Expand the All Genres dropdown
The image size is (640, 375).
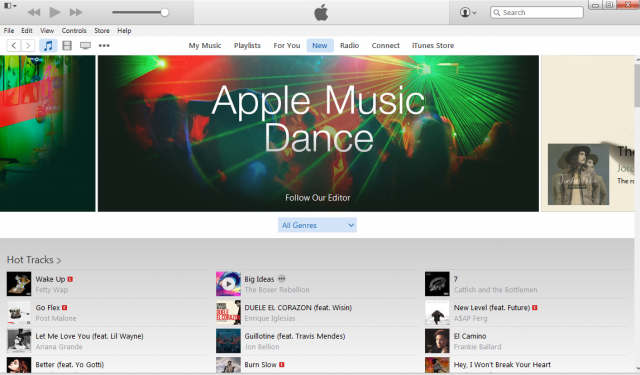click(317, 225)
